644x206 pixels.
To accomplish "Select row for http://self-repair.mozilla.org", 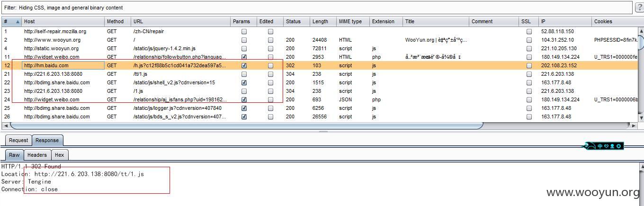I will pos(320,31).
